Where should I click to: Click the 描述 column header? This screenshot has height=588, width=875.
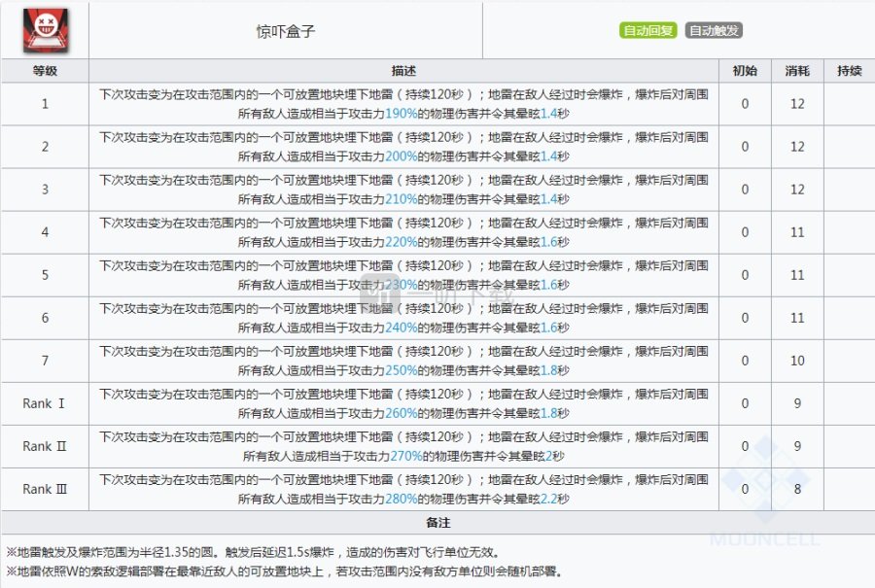[x=403, y=71]
